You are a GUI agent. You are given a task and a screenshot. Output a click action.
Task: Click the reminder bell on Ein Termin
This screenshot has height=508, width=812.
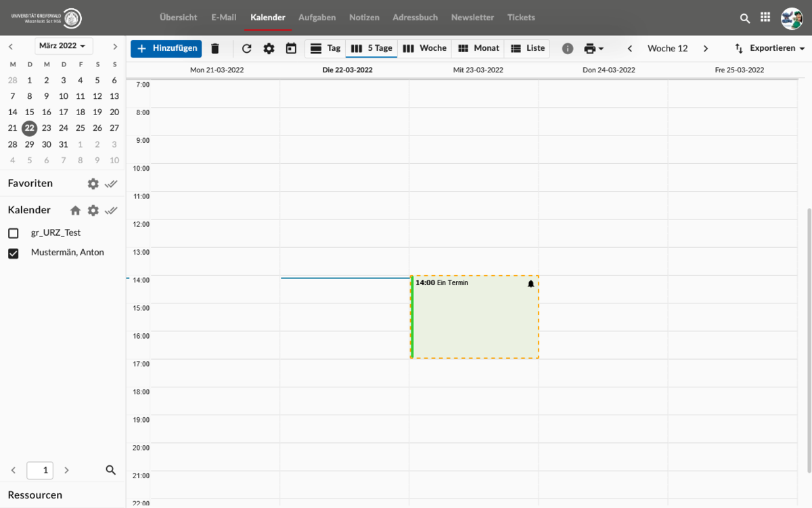pyautogui.click(x=531, y=284)
